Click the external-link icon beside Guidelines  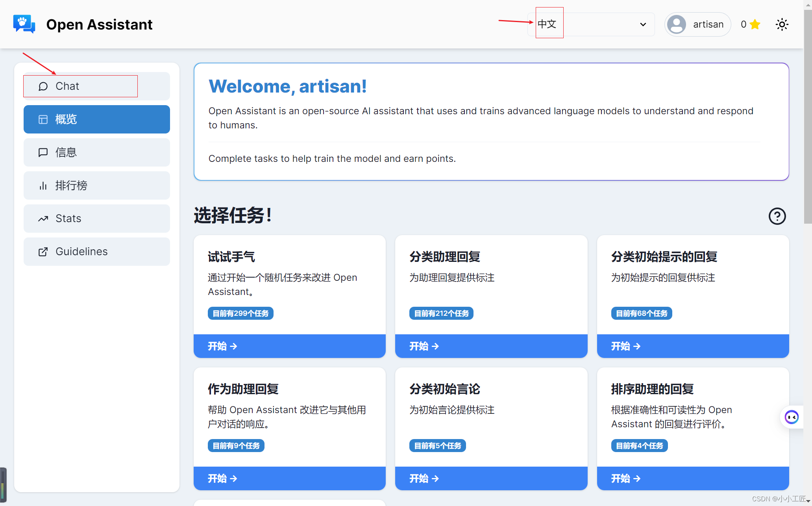point(43,252)
